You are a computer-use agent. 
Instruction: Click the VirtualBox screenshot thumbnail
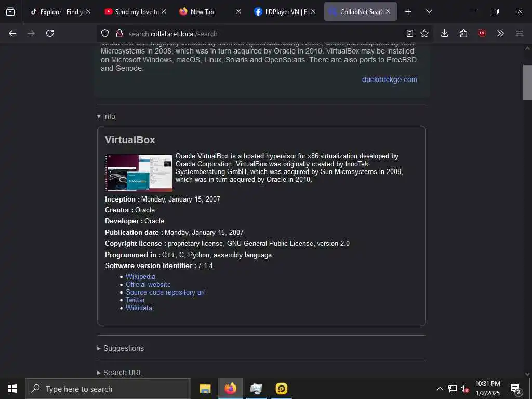pos(138,172)
